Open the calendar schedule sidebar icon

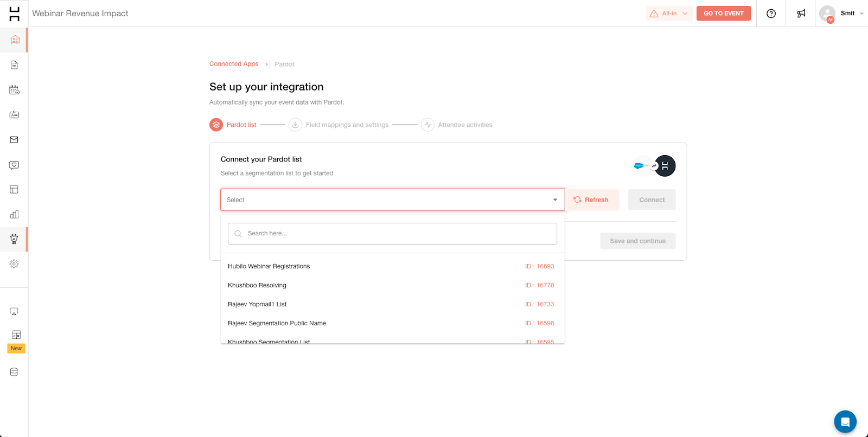point(15,90)
